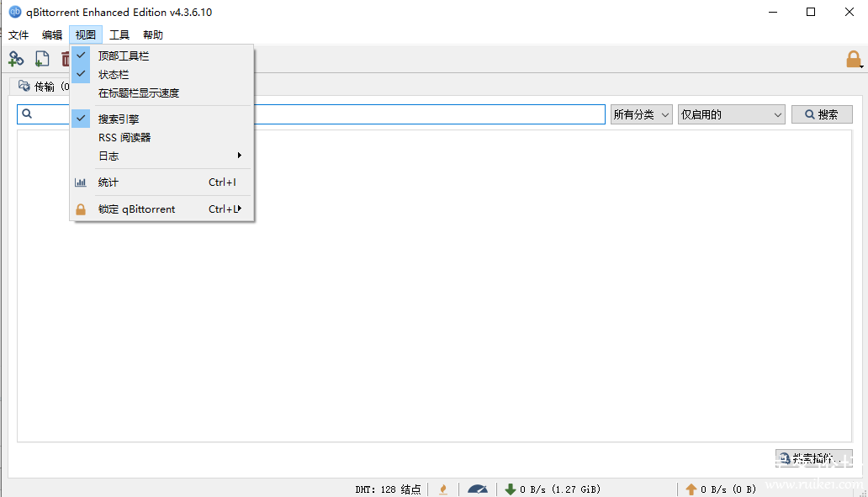Open the 所有分类 category dropdown
This screenshot has height=497, width=868.
coord(642,114)
